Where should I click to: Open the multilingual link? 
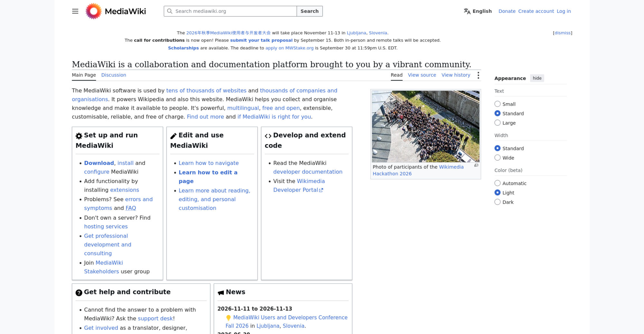tap(243, 108)
